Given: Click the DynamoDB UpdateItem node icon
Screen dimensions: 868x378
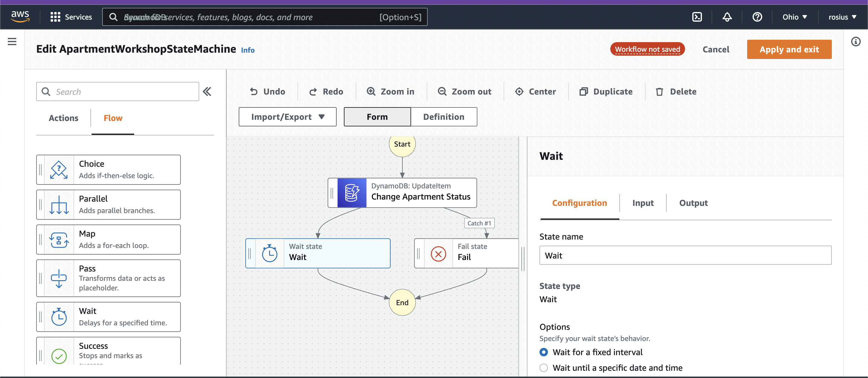Looking at the screenshot, I should tap(351, 193).
